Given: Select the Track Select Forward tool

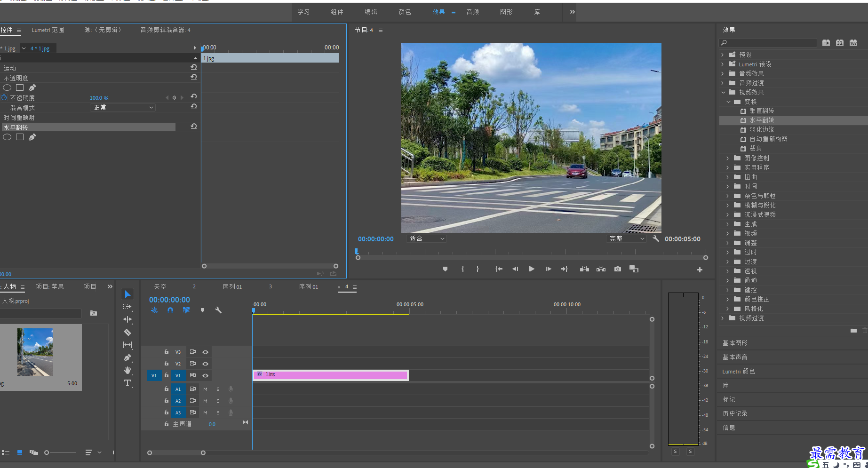Looking at the screenshot, I should click(x=127, y=307).
